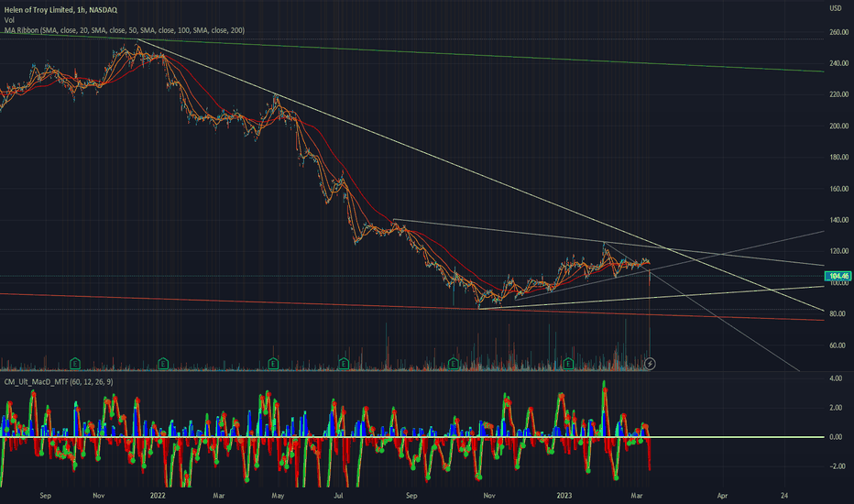Click the lightning bolt event icon
This screenshot has height=504, width=854.
(x=650, y=364)
